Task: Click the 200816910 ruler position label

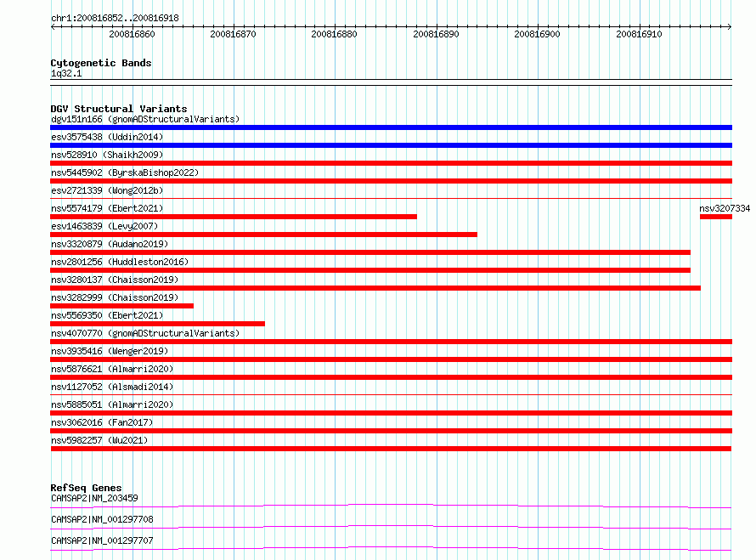Action: click(x=639, y=34)
